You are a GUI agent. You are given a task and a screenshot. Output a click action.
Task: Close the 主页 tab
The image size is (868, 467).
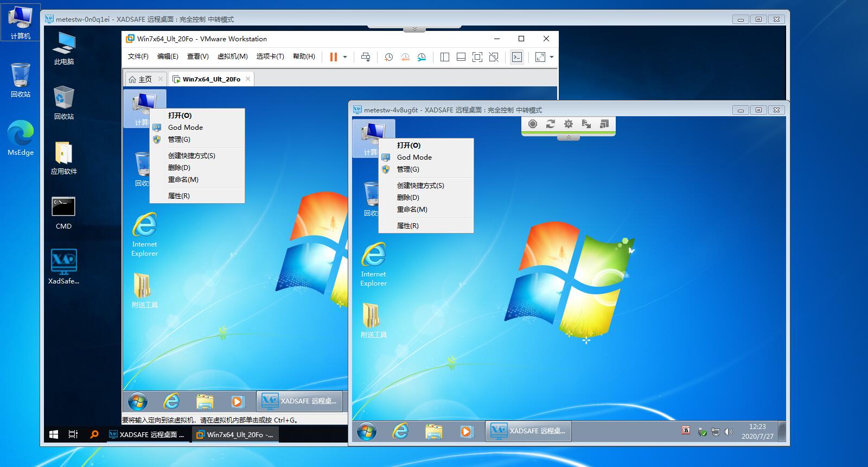pyautogui.click(x=161, y=79)
